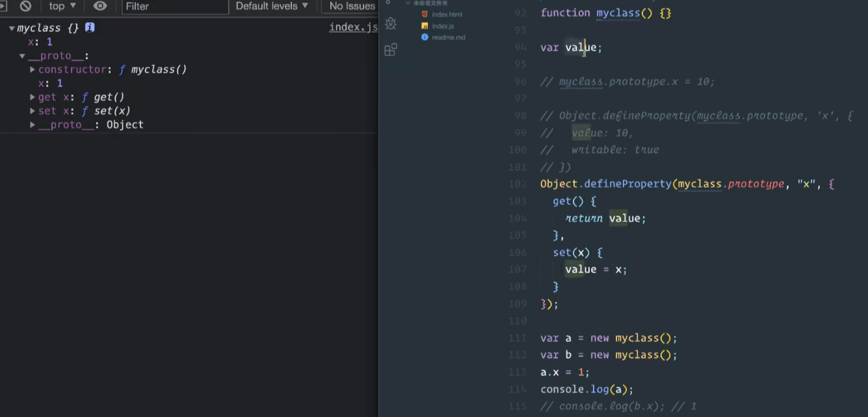Expand the get x: f get() entry
868x417 pixels.
33,98
